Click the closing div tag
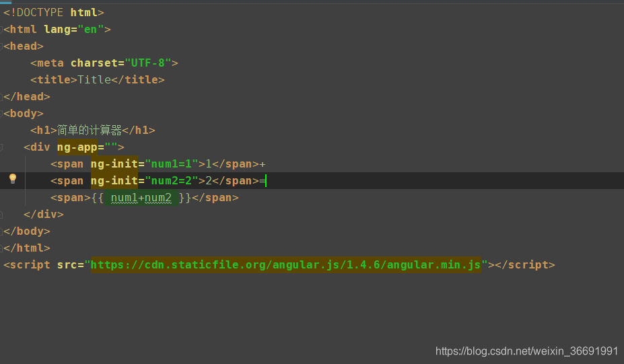Viewport: 624px width, 364px height. point(44,215)
